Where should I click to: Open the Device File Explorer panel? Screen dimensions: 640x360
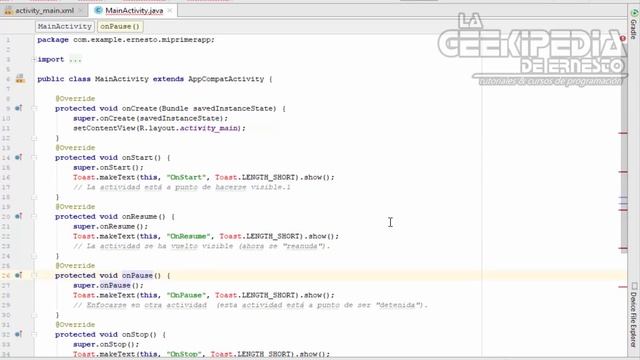tap(633, 314)
